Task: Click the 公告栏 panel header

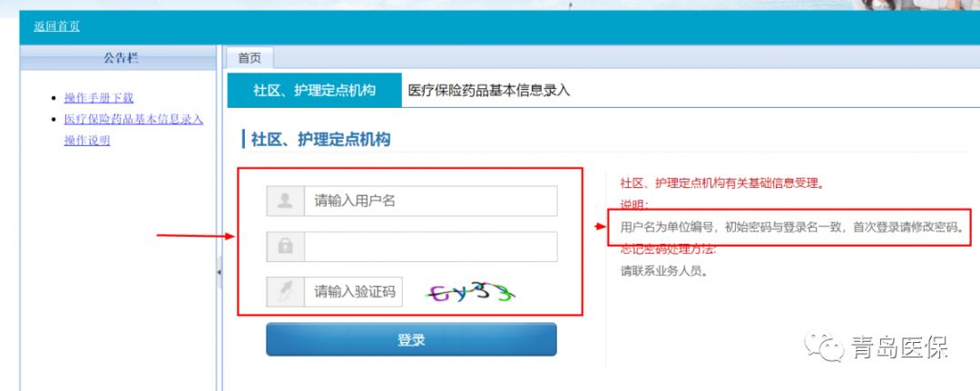Action: (x=121, y=58)
